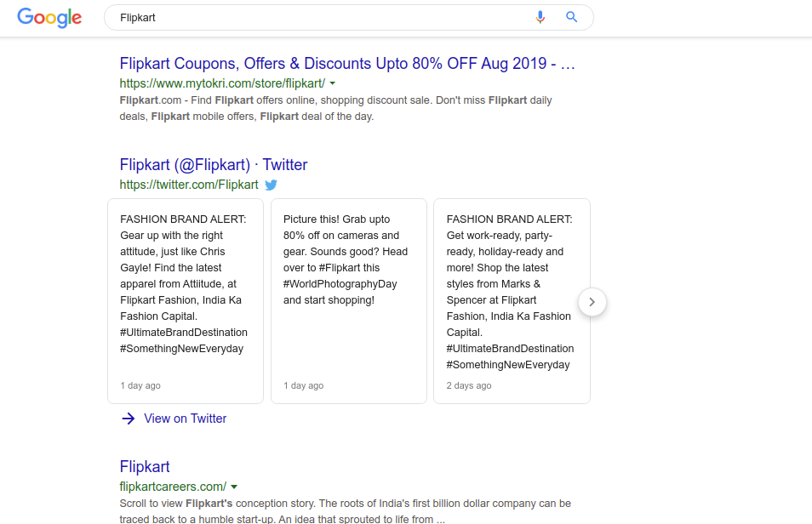Click the blue search magnifier icon
The height and width of the screenshot is (524, 812).
(572, 17)
